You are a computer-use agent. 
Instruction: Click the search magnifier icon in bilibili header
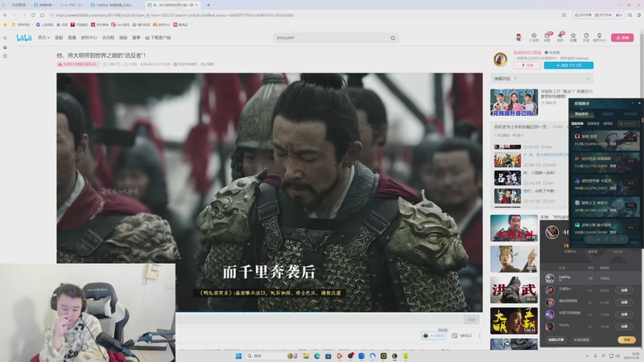click(393, 38)
